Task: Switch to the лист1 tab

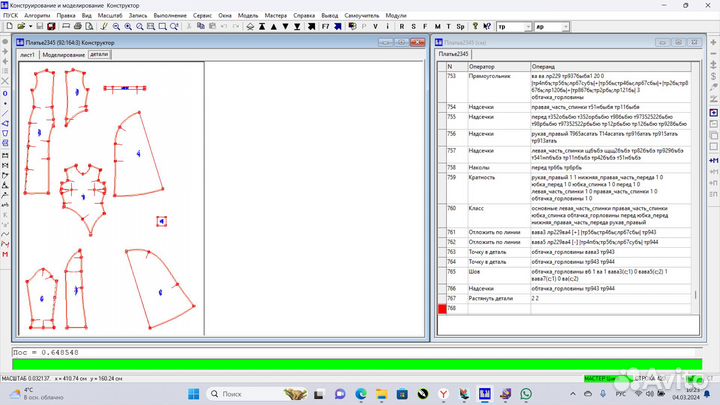Action: [x=27, y=55]
